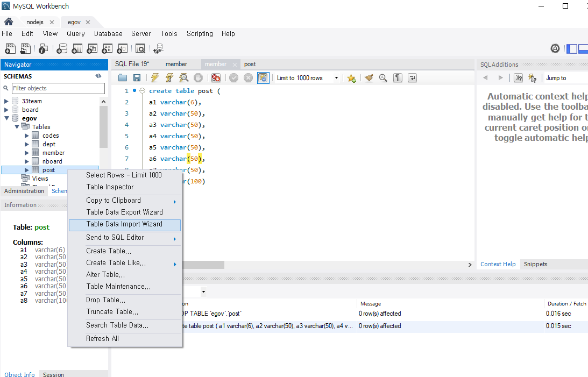Open find panel magnifier icon

pyautogui.click(x=383, y=78)
